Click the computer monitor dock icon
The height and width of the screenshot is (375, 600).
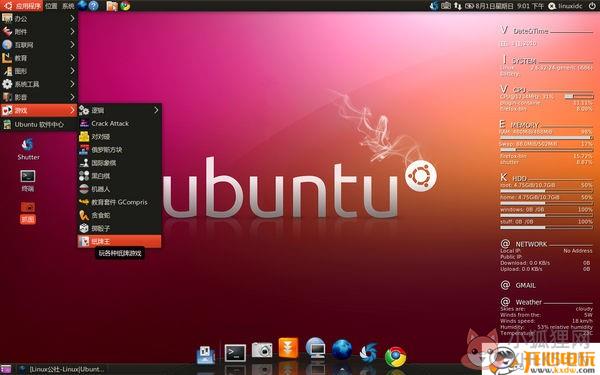316,347
